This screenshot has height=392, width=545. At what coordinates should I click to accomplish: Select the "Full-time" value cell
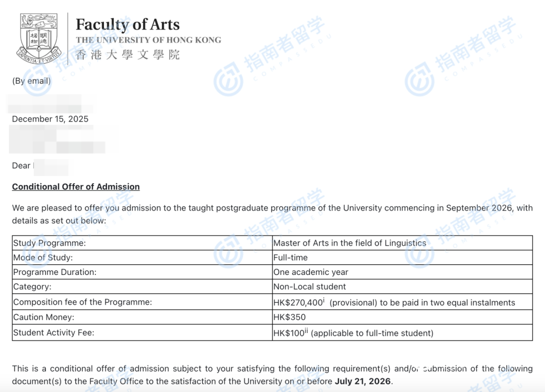tap(290, 257)
